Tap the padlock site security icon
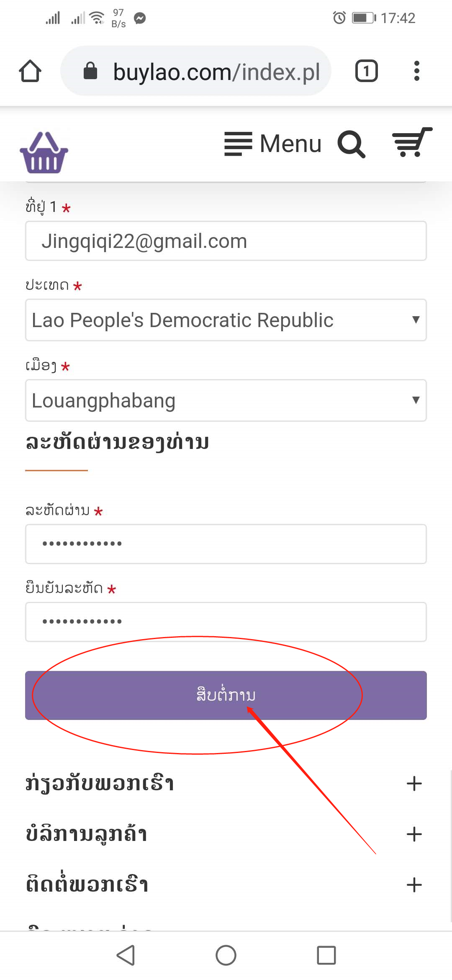 tap(90, 71)
